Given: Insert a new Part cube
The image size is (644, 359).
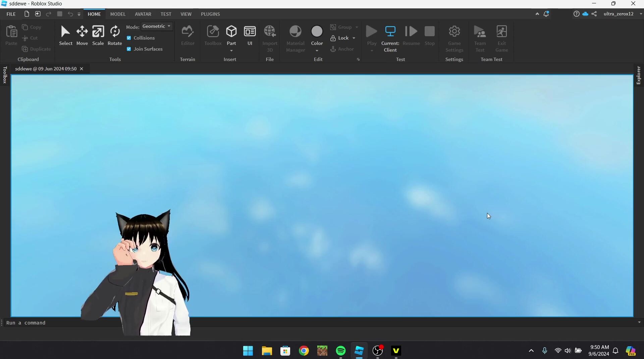Looking at the screenshot, I should point(231,32).
